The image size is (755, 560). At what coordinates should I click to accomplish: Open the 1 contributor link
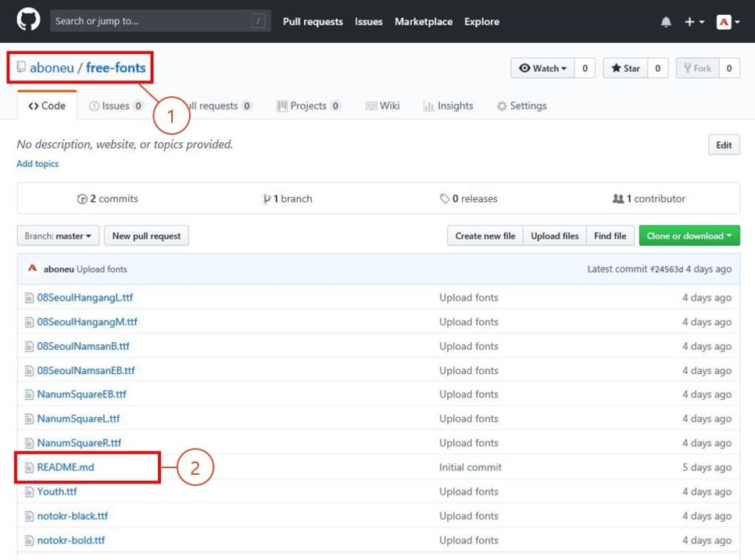649,198
